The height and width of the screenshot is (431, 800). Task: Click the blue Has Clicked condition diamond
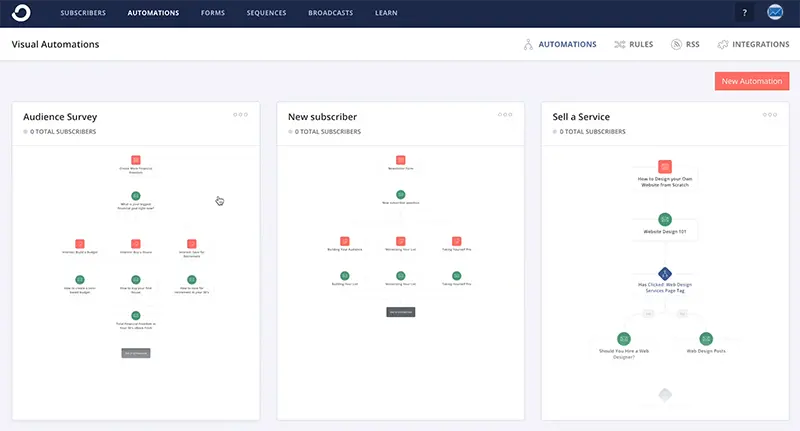(x=665, y=273)
